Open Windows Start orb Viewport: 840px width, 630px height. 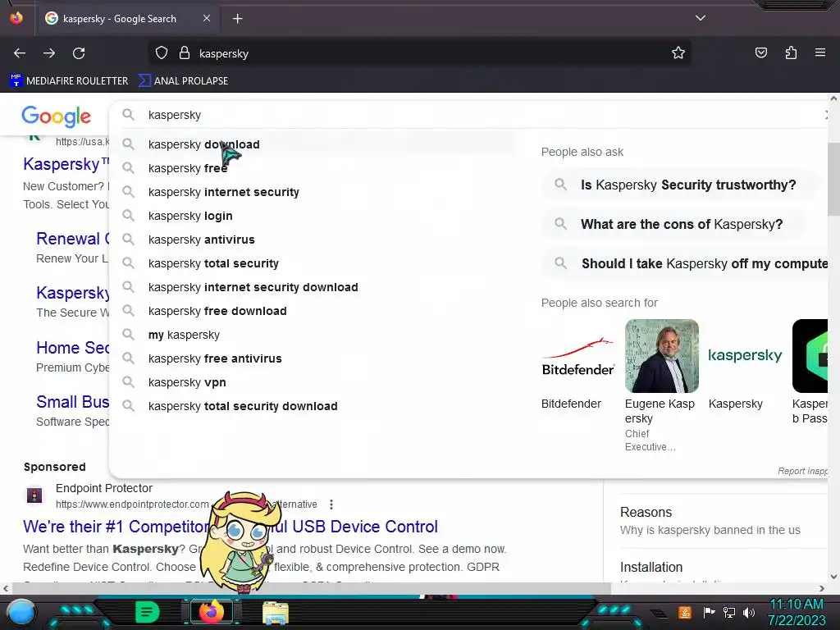(21, 612)
